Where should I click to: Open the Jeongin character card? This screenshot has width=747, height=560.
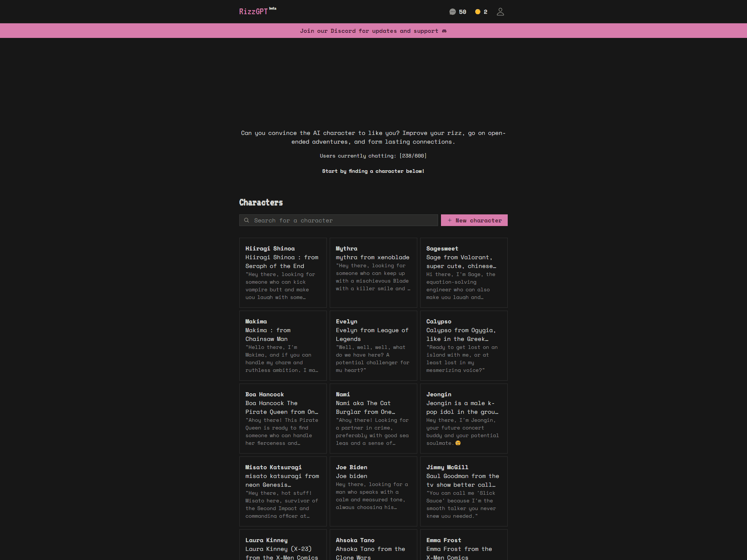click(x=464, y=419)
